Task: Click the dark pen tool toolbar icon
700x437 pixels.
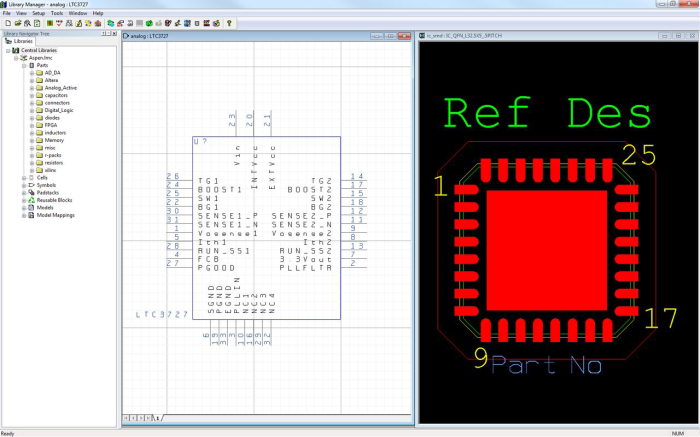Action: click(178, 23)
